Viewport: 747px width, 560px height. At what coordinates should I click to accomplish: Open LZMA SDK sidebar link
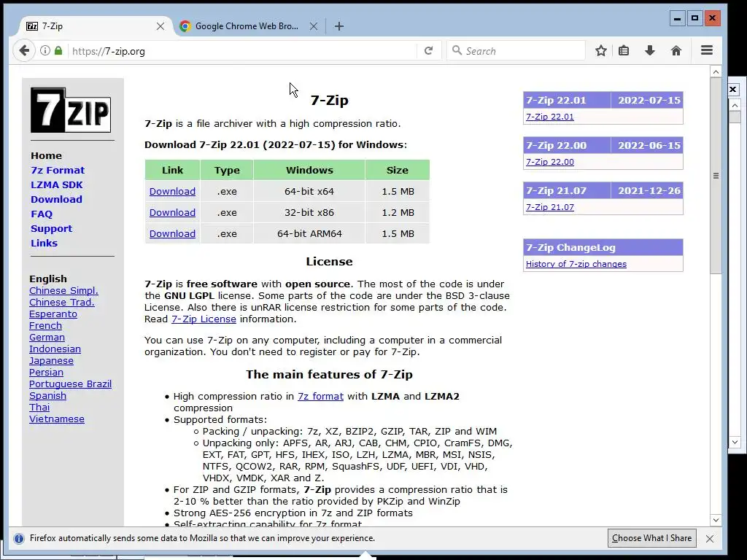(x=57, y=184)
